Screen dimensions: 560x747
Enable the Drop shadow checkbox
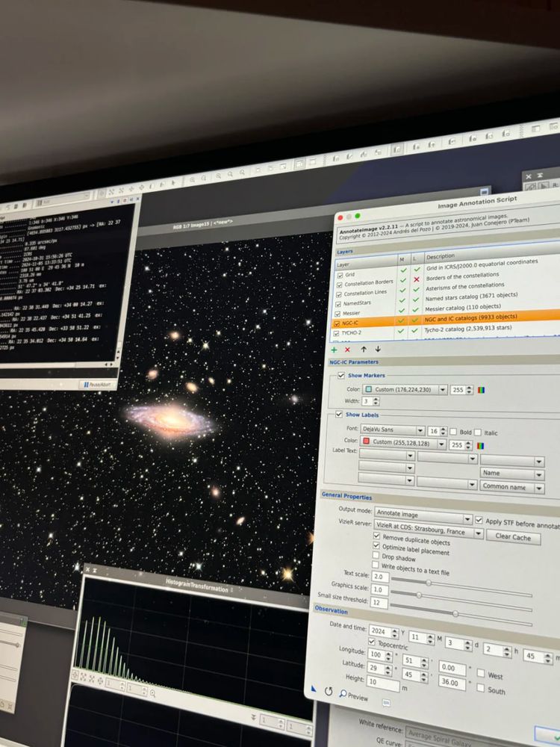coord(376,555)
